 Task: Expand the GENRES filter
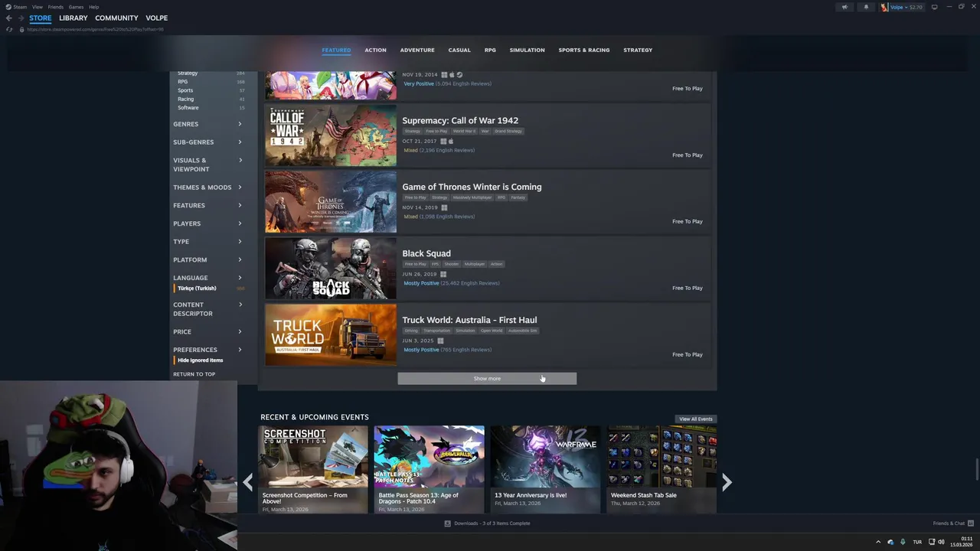click(x=207, y=124)
